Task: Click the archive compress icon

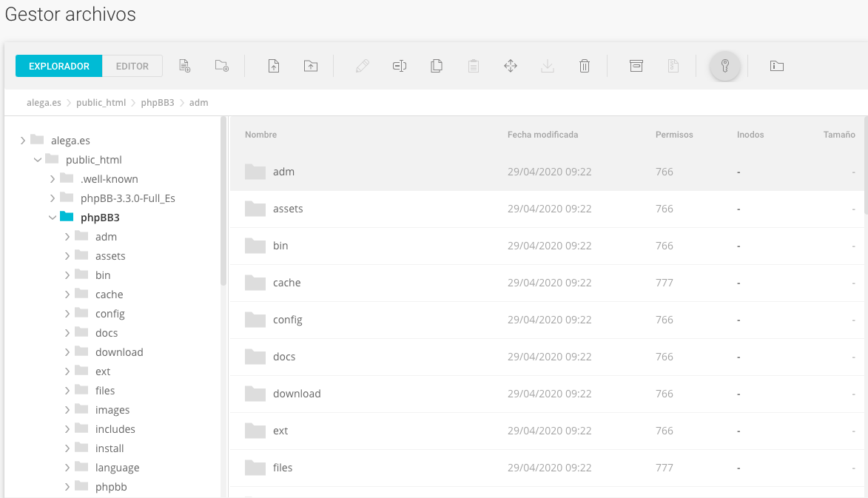Action: pos(636,66)
